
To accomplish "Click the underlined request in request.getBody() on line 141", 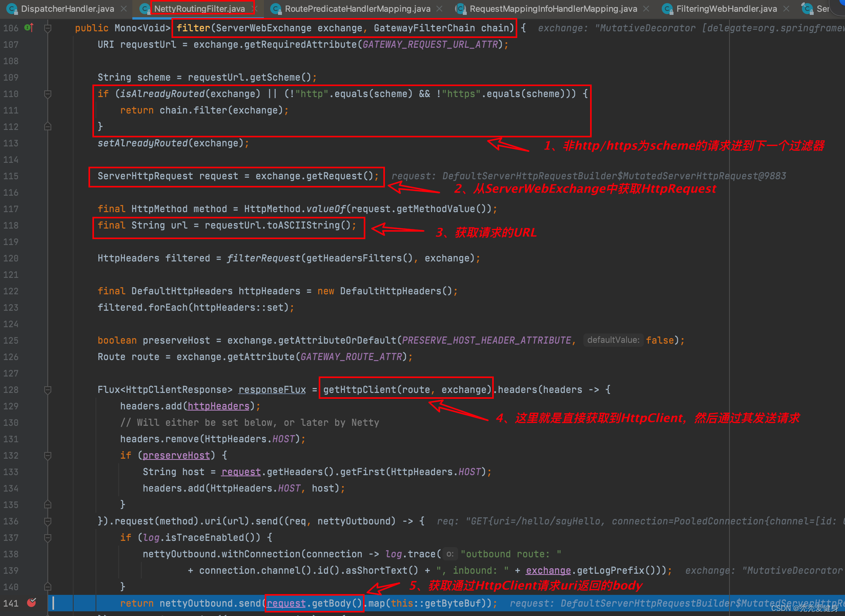I will point(286,603).
